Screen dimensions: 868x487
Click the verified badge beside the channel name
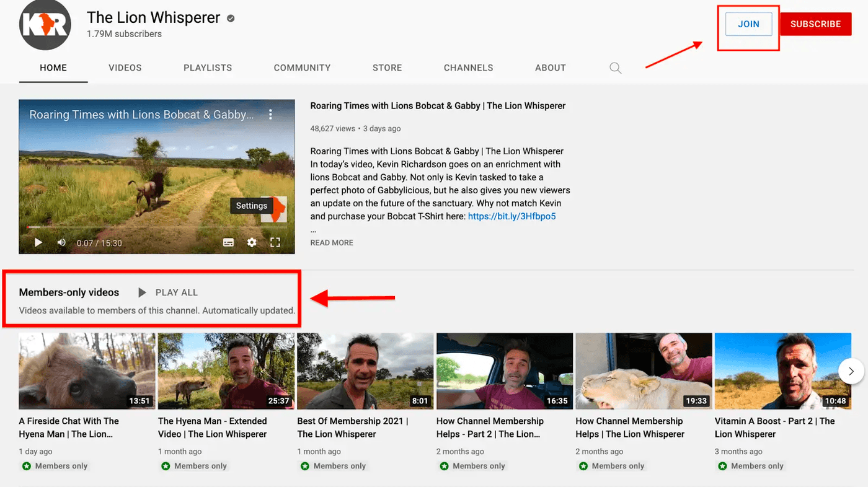click(x=230, y=18)
